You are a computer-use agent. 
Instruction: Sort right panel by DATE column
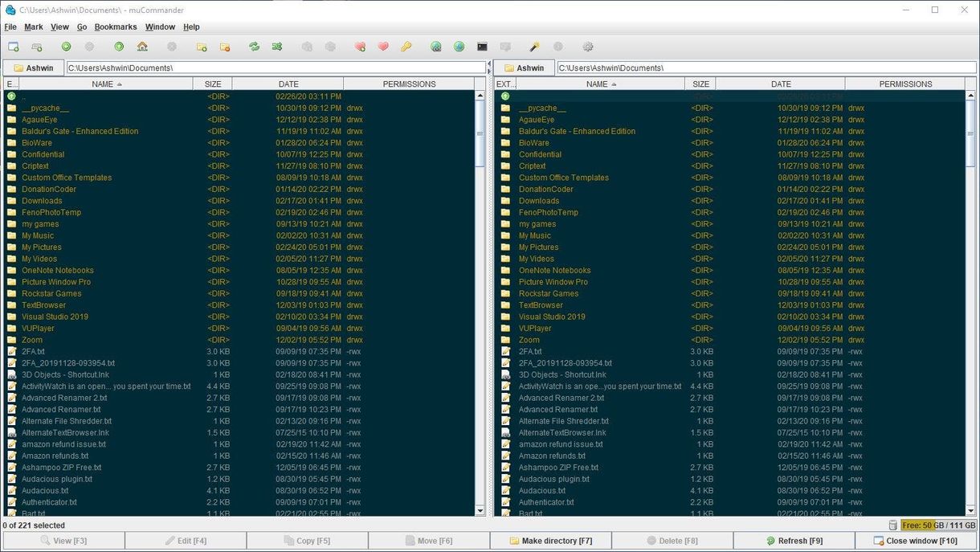(781, 84)
